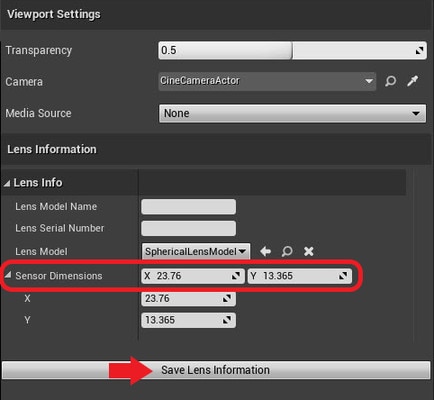Click spin arrow on Sensor Dimensions X field
The image size is (434, 400).
click(x=236, y=276)
